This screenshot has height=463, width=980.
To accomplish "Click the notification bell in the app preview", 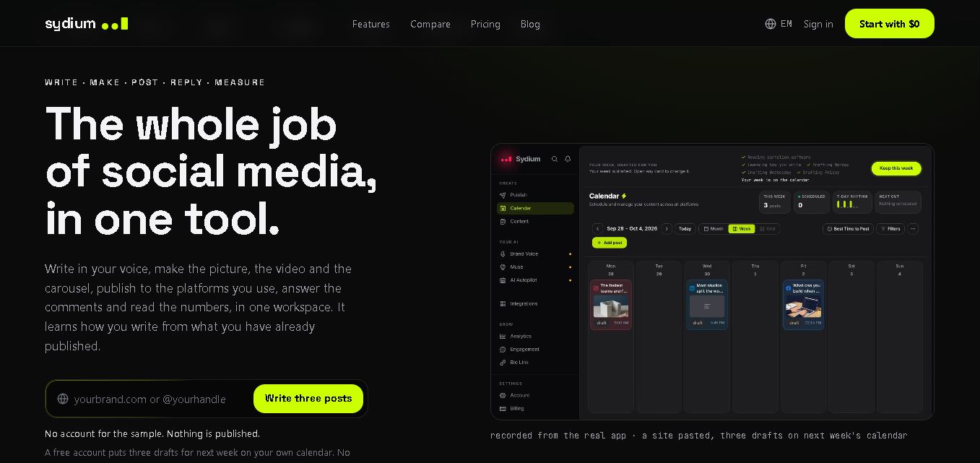I will point(568,159).
